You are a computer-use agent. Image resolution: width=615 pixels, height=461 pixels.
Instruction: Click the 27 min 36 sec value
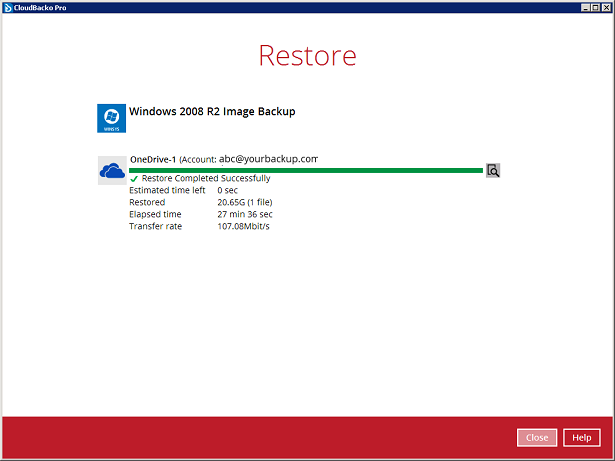point(245,214)
